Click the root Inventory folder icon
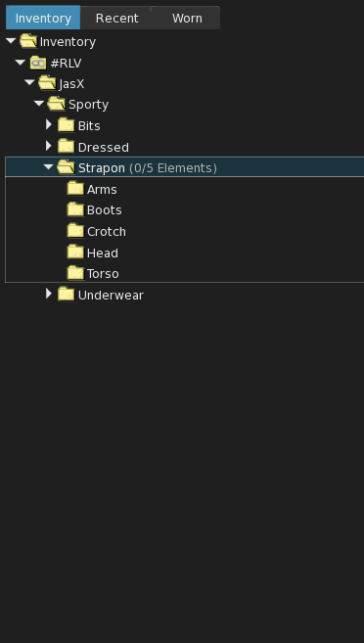This screenshot has height=643, width=364. click(28, 41)
